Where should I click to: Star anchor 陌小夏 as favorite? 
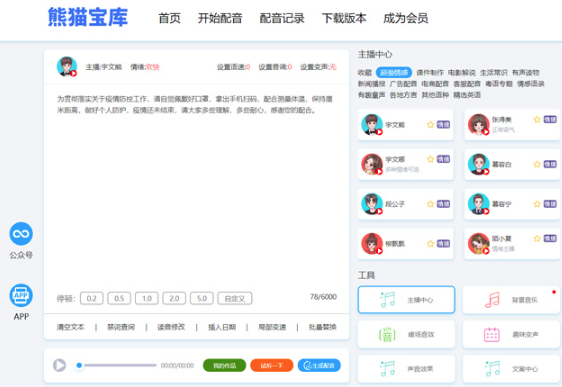tap(537, 238)
